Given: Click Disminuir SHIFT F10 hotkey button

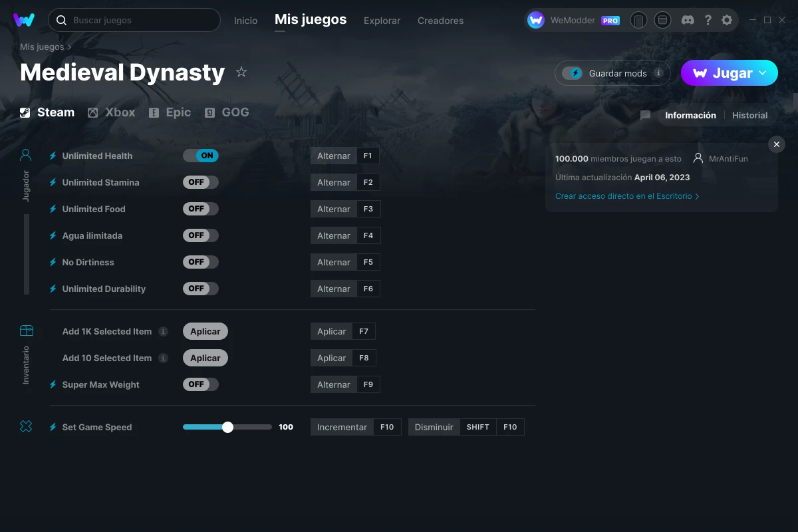Looking at the screenshot, I should pyautogui.click(x=466, y=427).
